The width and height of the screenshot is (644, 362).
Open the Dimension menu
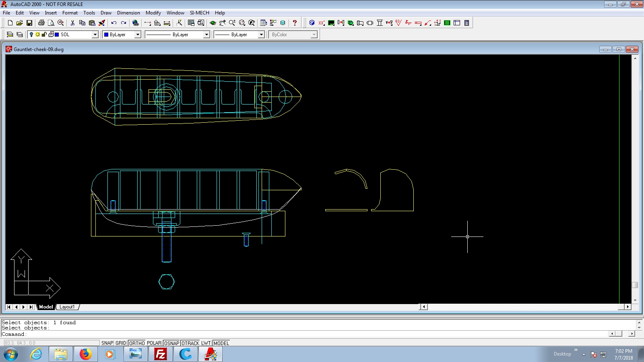pos(128,13)
